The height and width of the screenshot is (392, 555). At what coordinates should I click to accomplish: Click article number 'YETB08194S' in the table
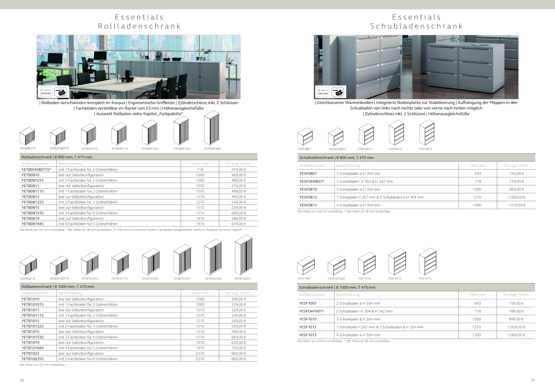pyautogui.click(x=33, y=224)
